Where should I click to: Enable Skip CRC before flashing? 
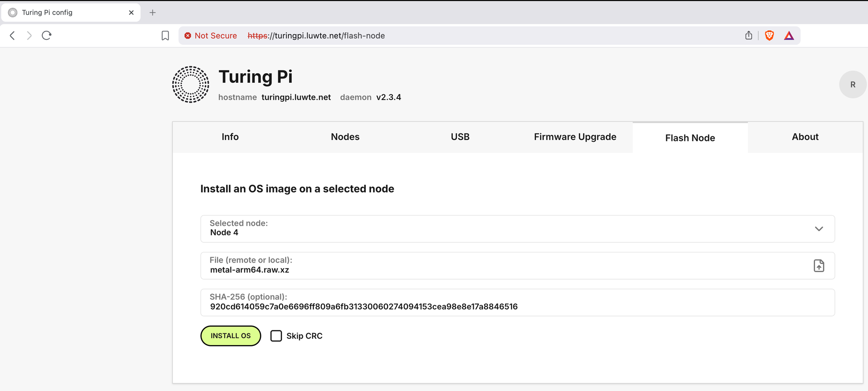click(276, 336)
